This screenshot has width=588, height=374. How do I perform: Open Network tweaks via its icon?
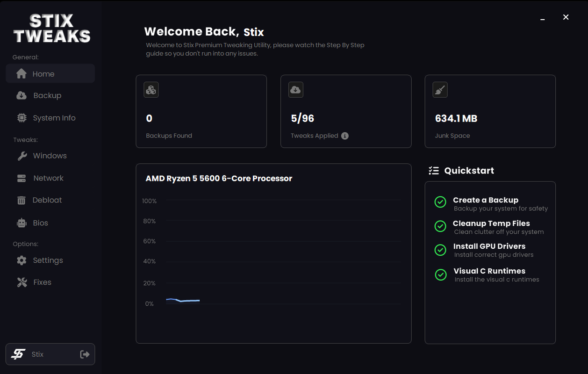click(x=22, y=178)
